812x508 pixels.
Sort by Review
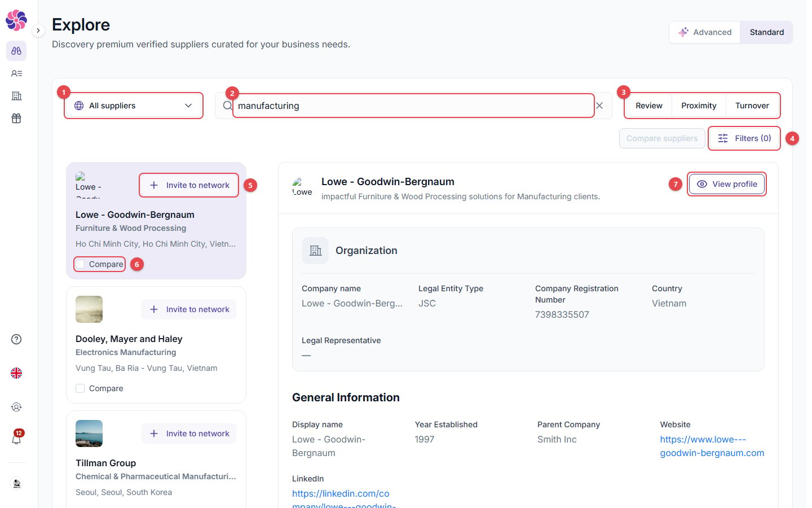(649, 106)
